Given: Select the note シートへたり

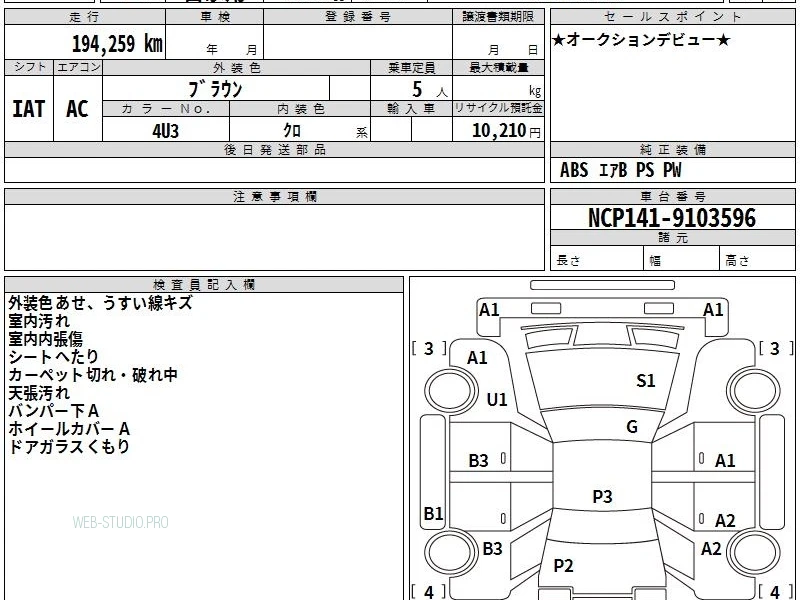Looking at the screenshot, I should point(54,357).
